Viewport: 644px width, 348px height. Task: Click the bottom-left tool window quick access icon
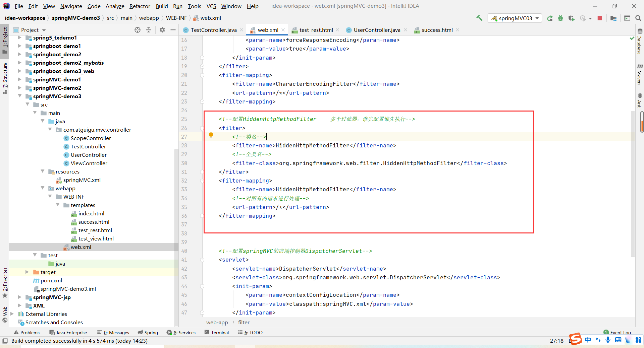tap(5, 341)
